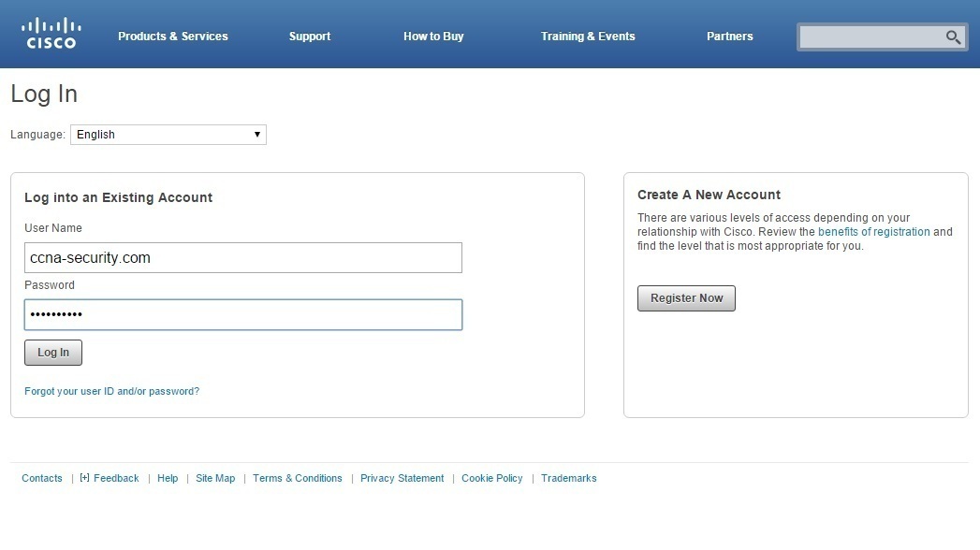Open the Site Map footer link
The image size is (980, 550).
click(215, 478)
